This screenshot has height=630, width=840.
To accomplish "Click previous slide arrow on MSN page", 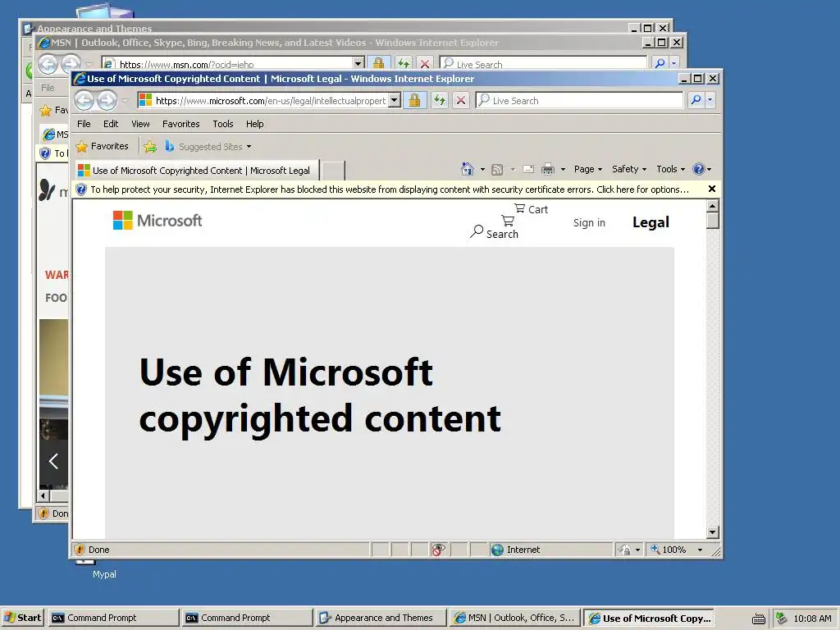I will pos(53,461).
